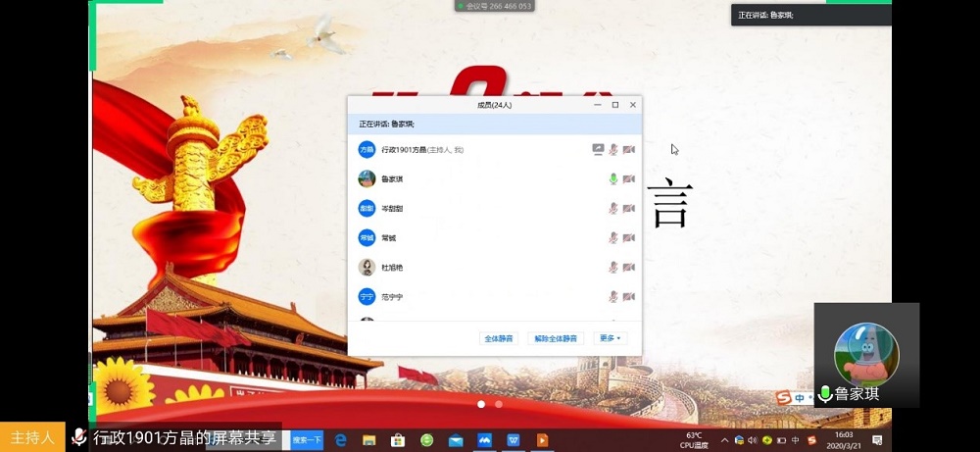Open the Word icon in taskbar
This screenshot has width=980, height=452.
point(513,440)
